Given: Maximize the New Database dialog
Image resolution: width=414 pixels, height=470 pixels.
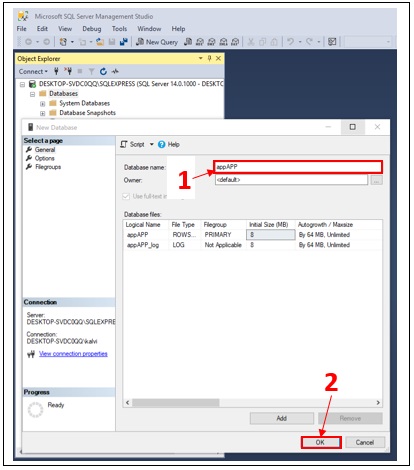Looking at the screenshot, I should pos(353,127).
